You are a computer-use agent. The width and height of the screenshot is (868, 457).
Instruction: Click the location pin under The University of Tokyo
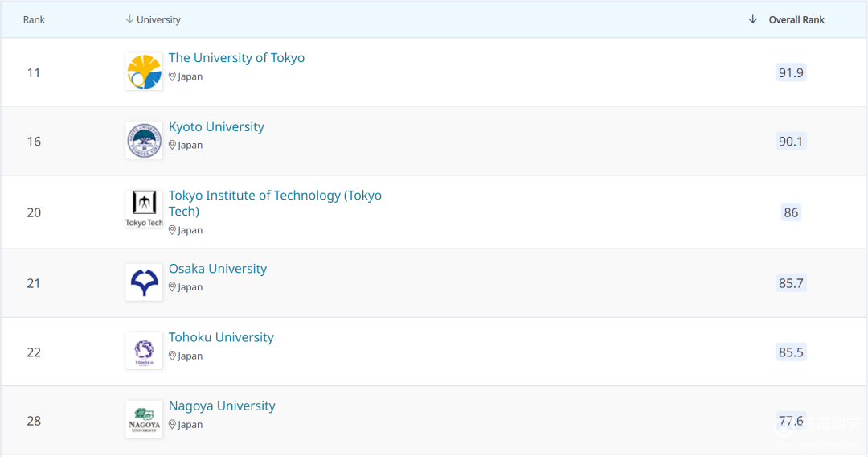(x=172, y=76)
